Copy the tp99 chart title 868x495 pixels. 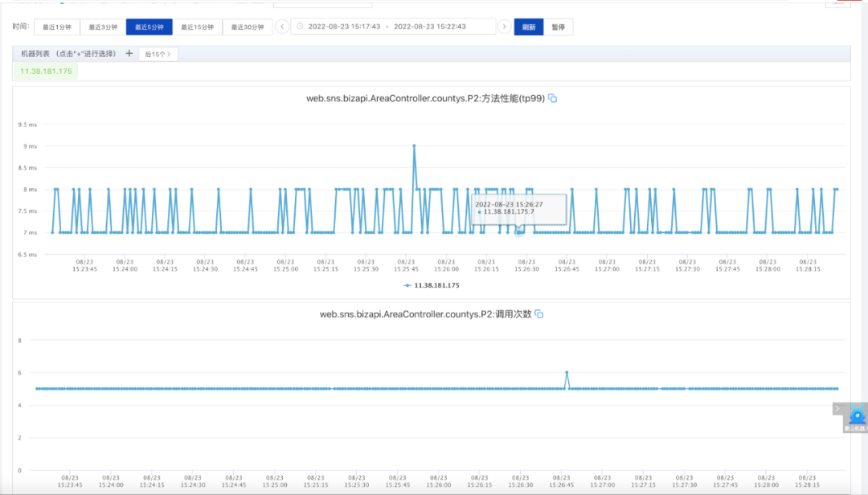[x=552, y=99]
